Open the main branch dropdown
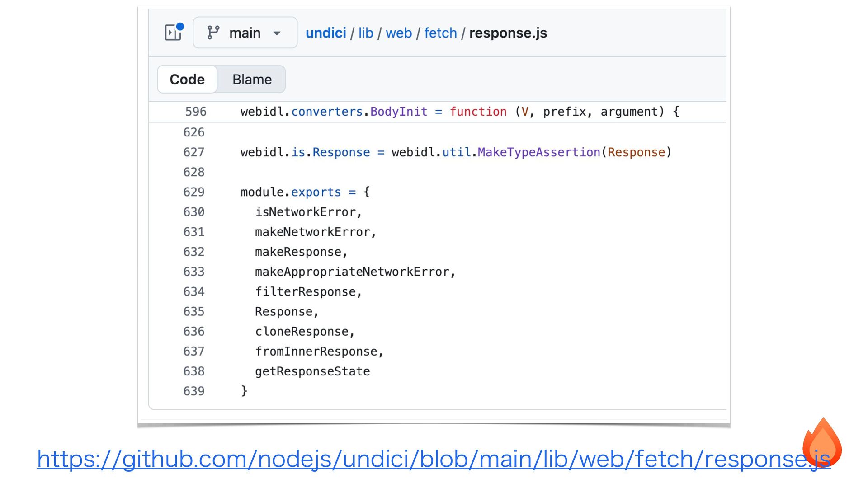868x488 pixels. (245, 33)
